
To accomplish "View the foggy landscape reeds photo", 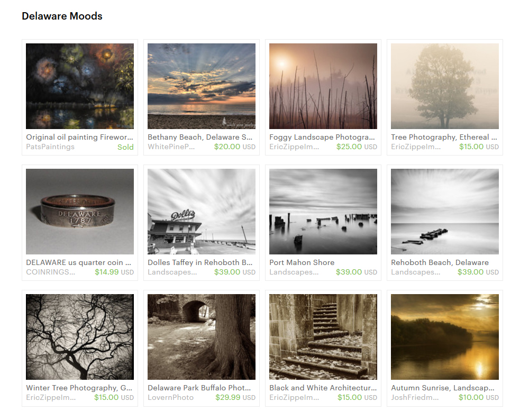I will (323, 86).
